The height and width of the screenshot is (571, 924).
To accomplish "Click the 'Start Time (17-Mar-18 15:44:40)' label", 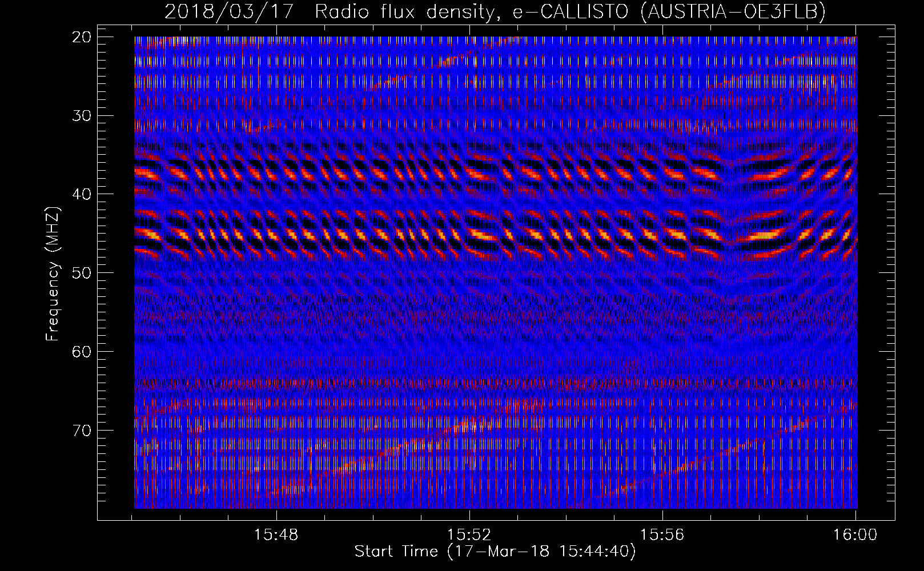I will tap(495, 552).
